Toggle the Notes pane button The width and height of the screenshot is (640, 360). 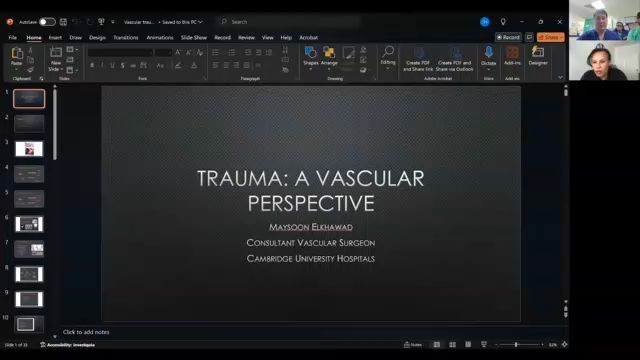click(x=413, y=345)
